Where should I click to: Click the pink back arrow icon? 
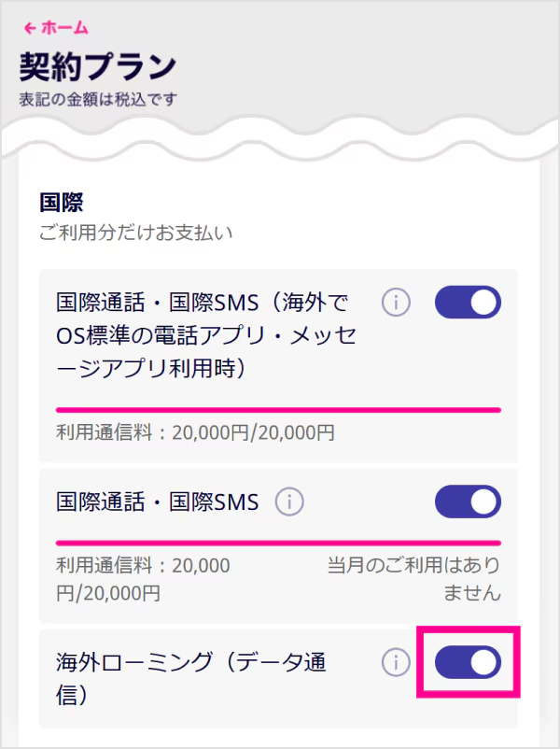pos(30,29)
